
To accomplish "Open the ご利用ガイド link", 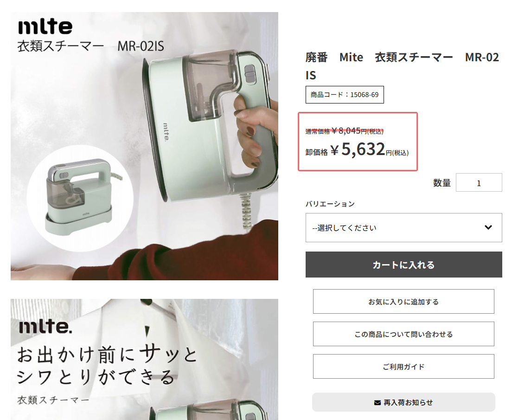I will [x=403, y=367].
